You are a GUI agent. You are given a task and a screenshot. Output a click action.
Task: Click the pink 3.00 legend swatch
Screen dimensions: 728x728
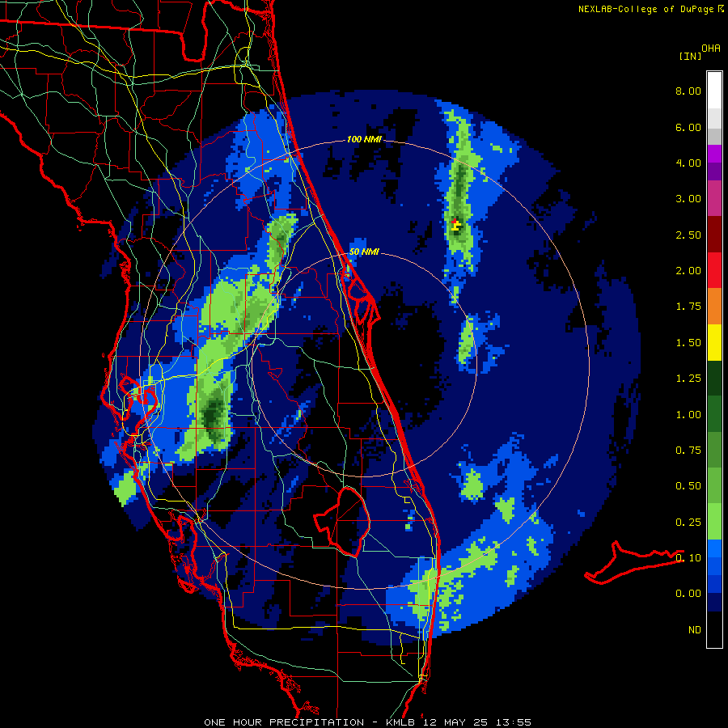(714, 198)
